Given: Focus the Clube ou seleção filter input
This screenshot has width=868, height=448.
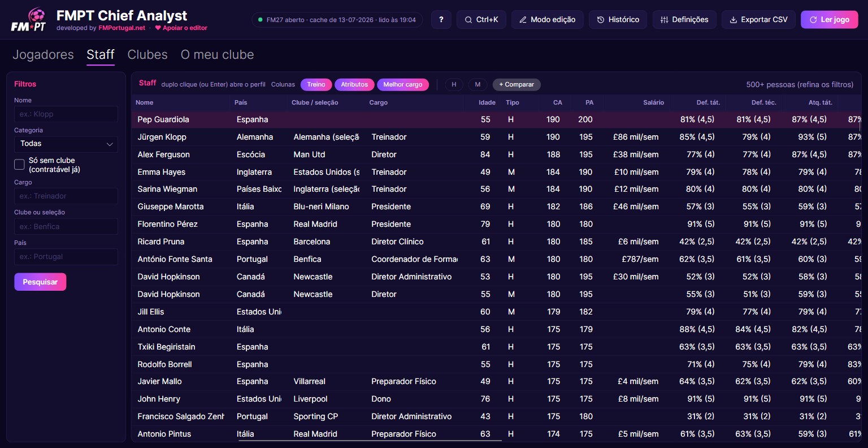Looking at the screenshot, I should 66,226.
